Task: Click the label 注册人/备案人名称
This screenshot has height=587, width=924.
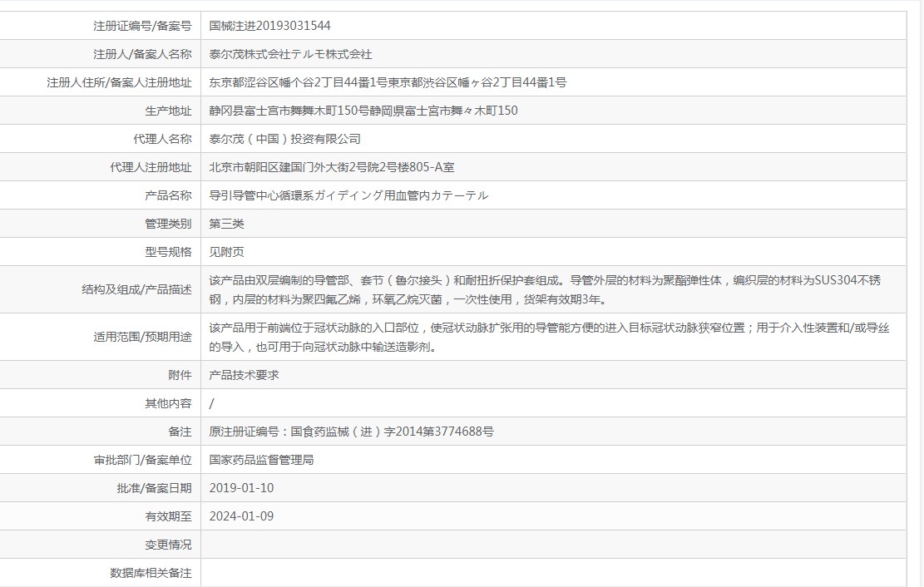Action: coord(142,54)
